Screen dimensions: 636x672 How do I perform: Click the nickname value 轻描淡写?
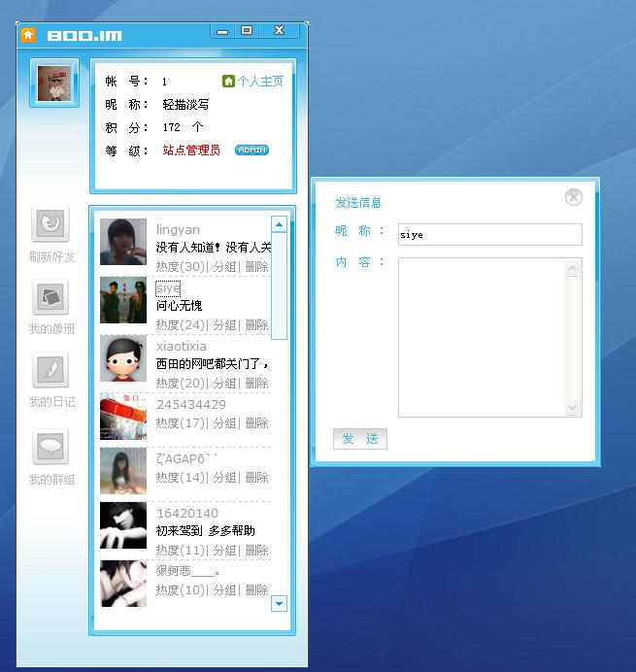(185, 104)
